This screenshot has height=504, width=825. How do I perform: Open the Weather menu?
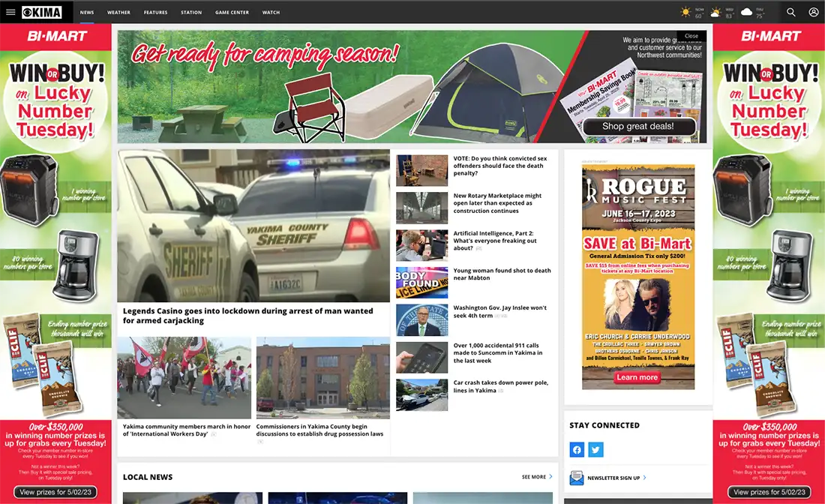118,12
